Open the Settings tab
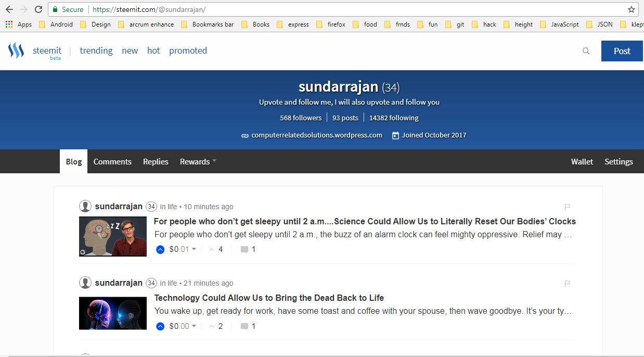 [x=619, y=162]
